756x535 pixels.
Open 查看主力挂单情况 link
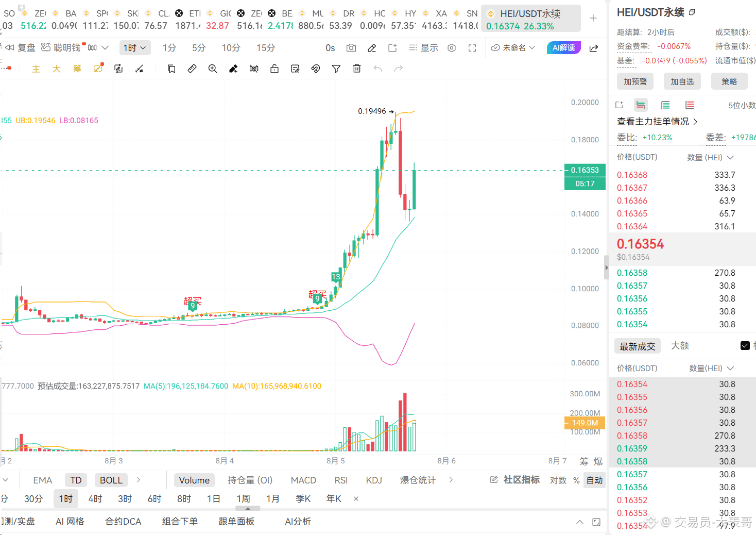pyautogui.click(x=657, y=122)
